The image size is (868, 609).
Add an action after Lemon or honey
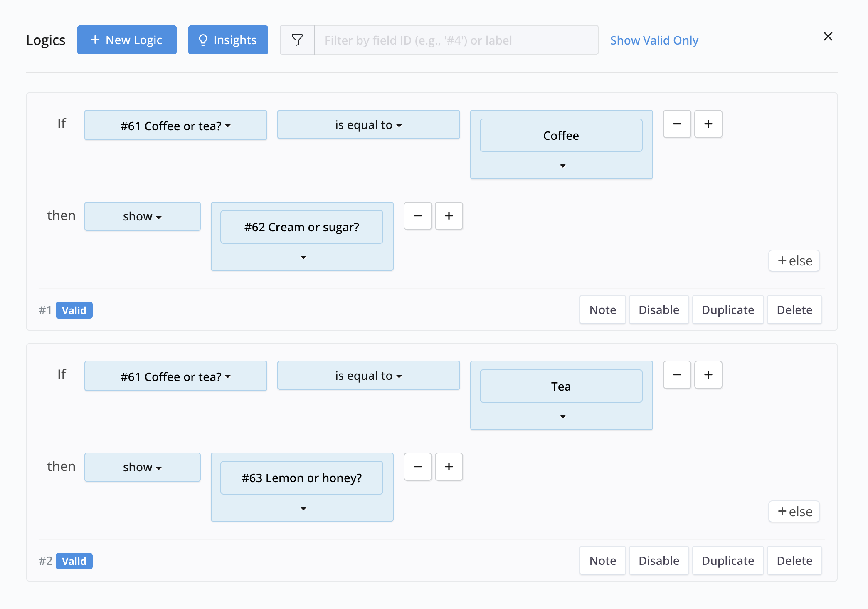pyautogui.click(x=449, y=467)
